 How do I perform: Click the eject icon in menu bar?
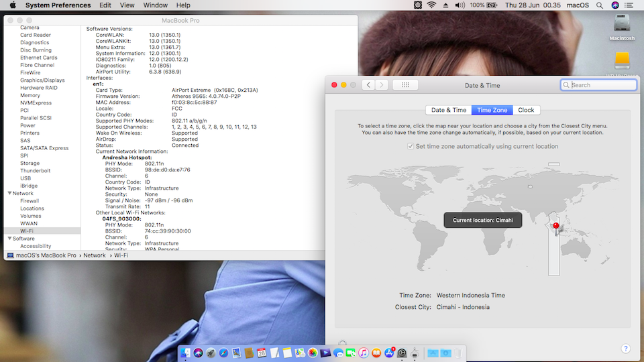[x=445, y=5]
